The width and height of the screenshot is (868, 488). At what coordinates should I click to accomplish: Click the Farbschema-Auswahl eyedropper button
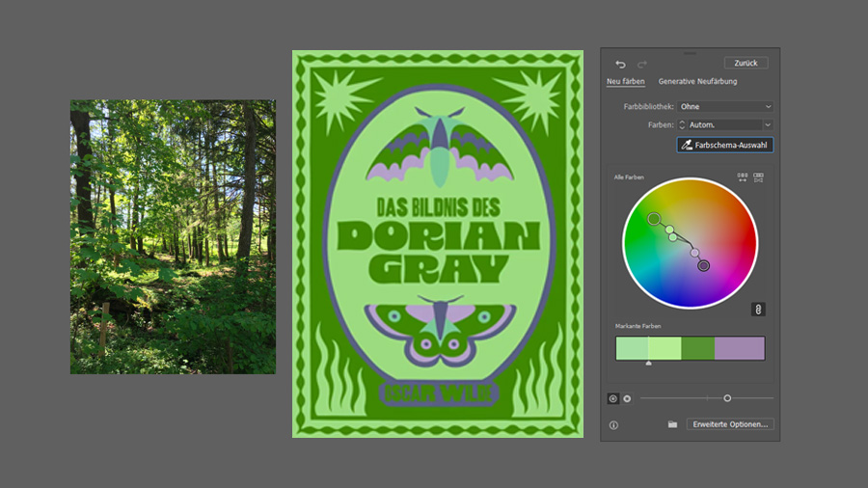(724, 145)
